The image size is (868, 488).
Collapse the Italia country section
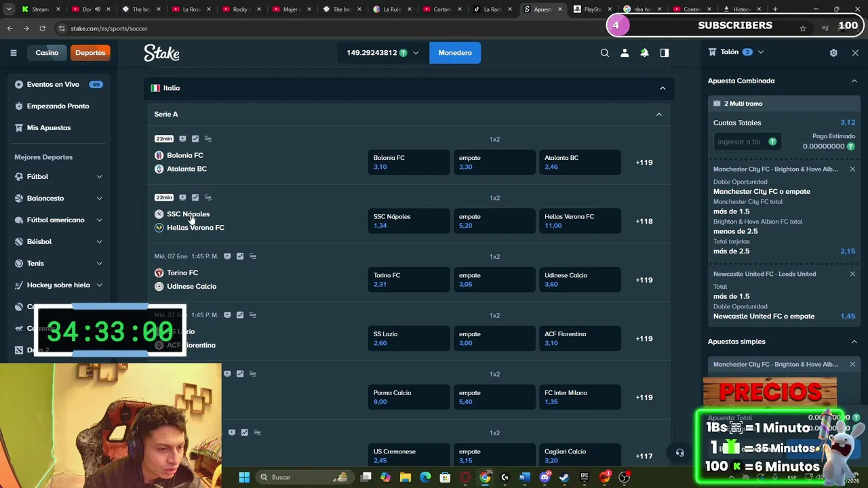(663, 88)
